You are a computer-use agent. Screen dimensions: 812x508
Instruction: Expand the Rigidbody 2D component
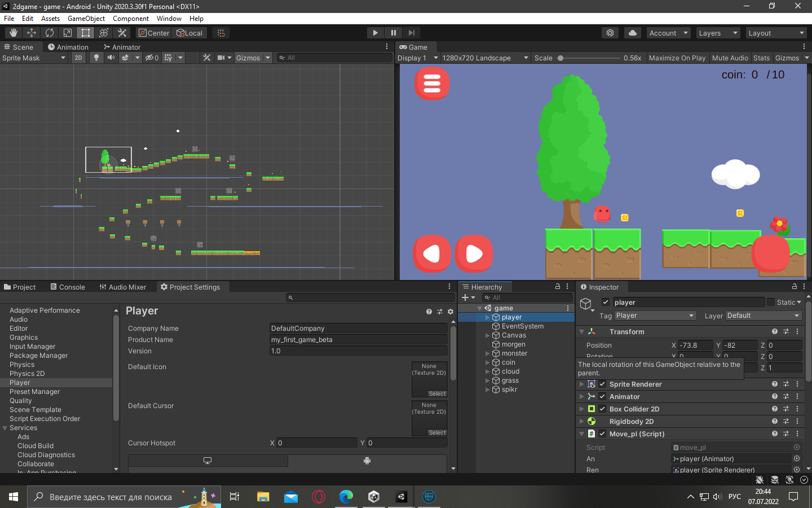[x=581, y=421]
